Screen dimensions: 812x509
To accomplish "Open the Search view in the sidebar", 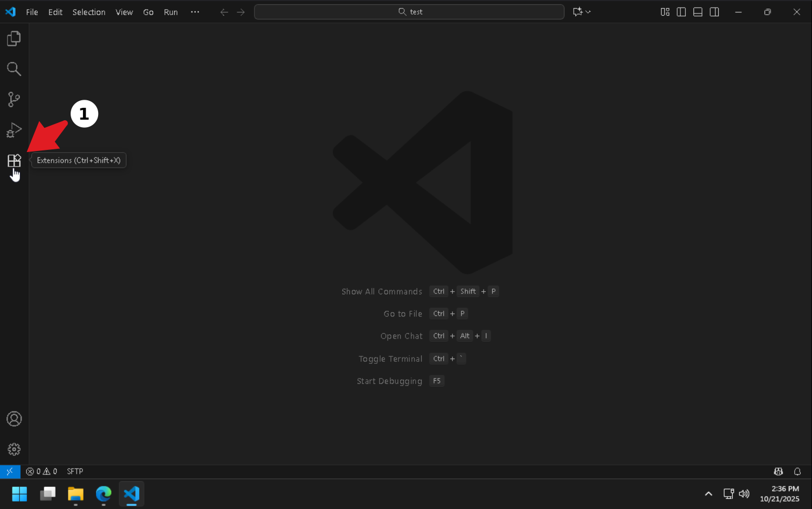I will click(14, 68).
